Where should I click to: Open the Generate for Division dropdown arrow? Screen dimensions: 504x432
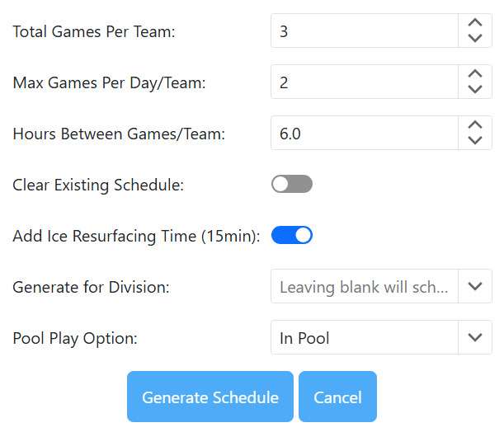pos(474,287)
